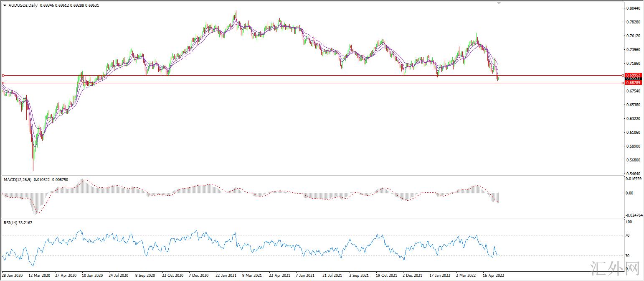Click the 汇外网 watermark logo
Viewport: 644px width, 281px height.
pos(615,269)
